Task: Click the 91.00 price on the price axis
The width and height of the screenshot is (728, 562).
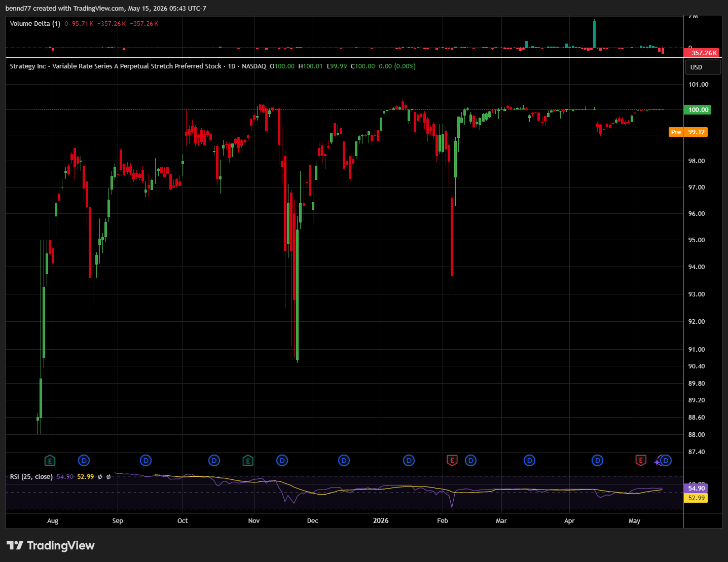Action: pyautogui.click(x=697, y=350)
